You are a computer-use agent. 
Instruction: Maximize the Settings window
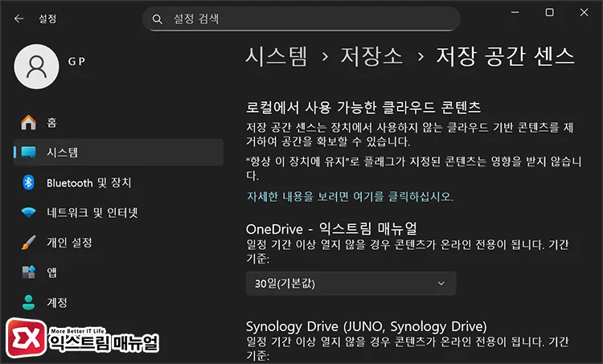[550, 12]
